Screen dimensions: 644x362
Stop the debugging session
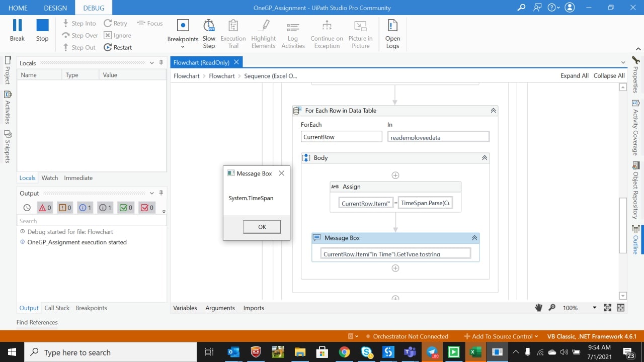(x=42, y=30)
